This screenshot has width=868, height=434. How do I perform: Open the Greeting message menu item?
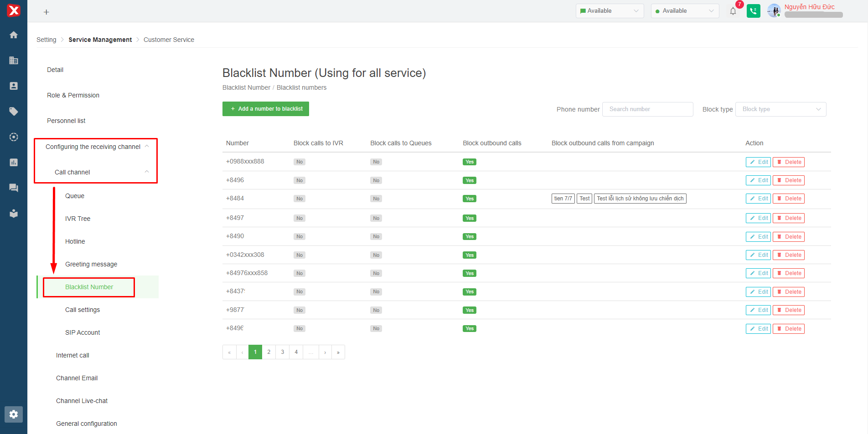pos(91,264)
